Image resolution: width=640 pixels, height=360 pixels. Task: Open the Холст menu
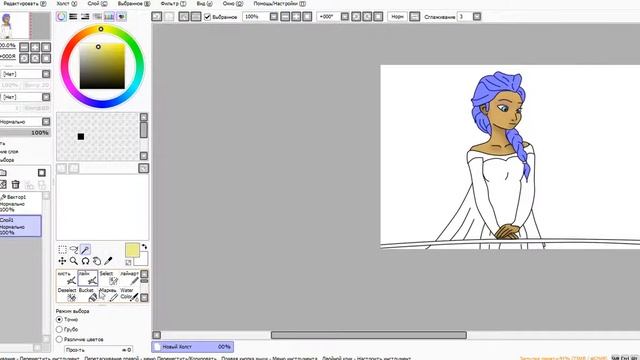tap(67, 4)
